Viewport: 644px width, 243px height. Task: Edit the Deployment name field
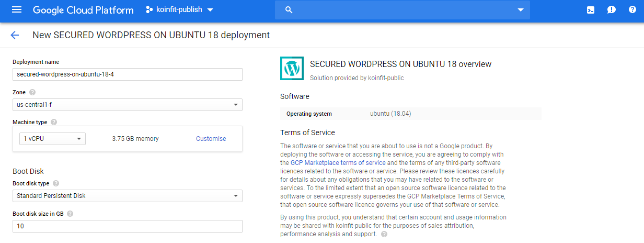tap(128, 74)
